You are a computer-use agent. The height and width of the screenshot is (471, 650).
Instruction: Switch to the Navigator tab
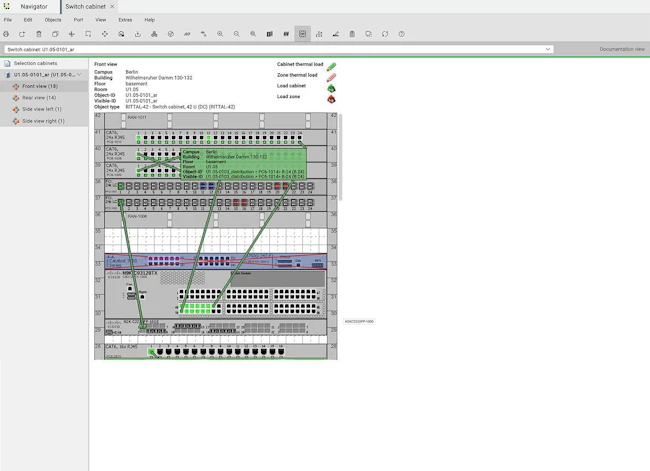[x=34, y=7]
